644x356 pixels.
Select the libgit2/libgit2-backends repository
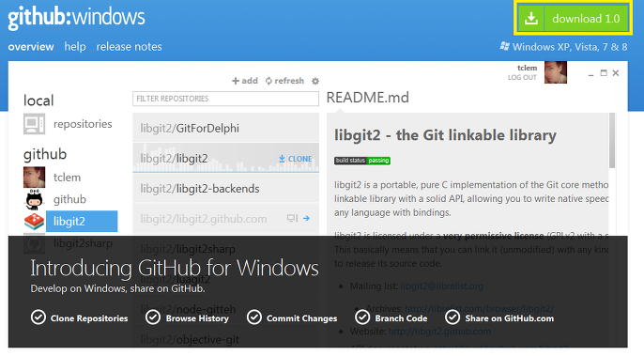(x=225, y=189)
